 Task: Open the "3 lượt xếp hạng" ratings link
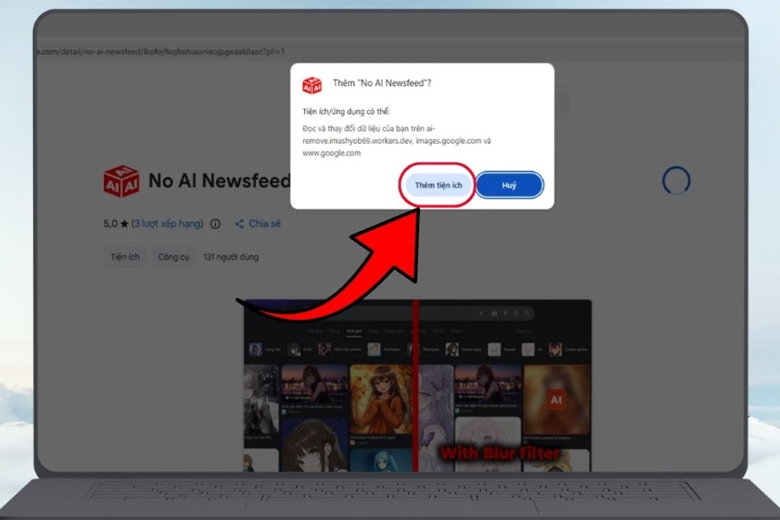(167, 224)
